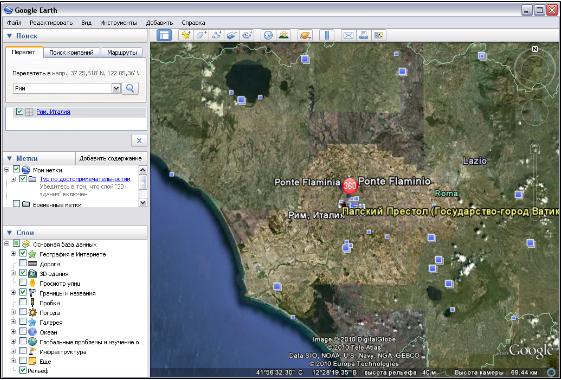
Task: Click the Мои метки globe icon
Action: click(26, 170)
